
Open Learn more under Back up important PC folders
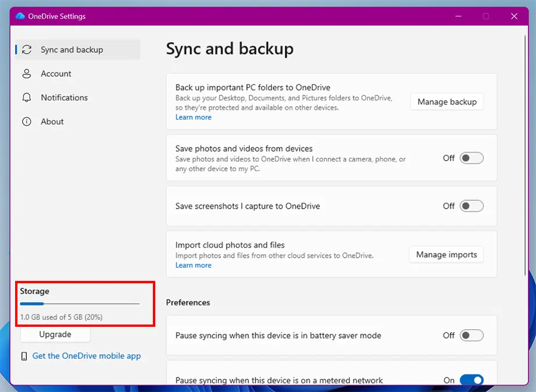(194, 117)
